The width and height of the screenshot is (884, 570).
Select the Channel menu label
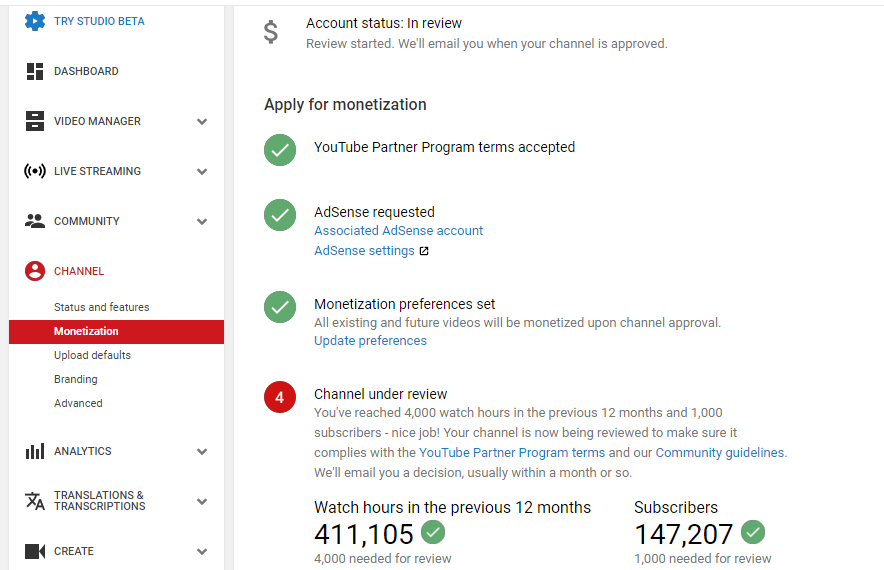pyautogui.click(x=79, y=271)
